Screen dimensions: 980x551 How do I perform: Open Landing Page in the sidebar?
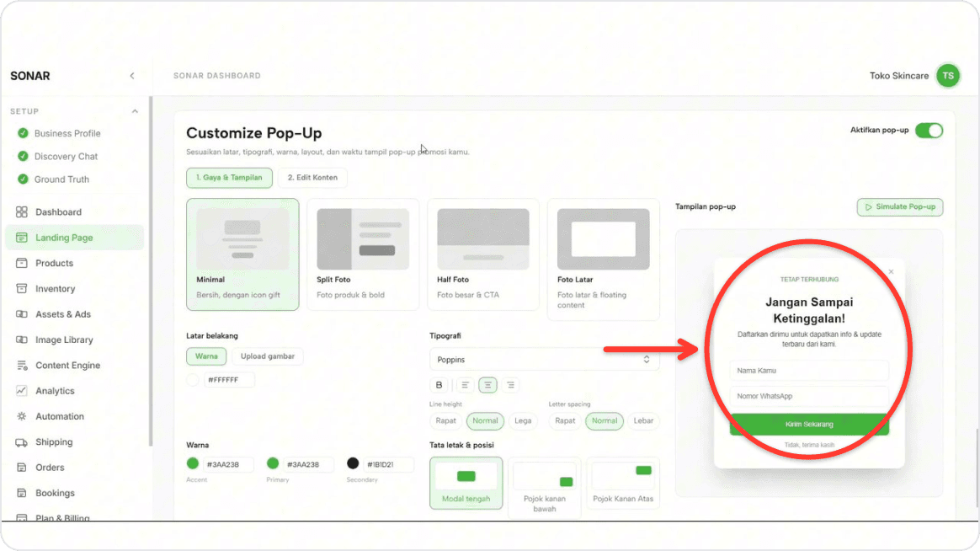[74, 238]
